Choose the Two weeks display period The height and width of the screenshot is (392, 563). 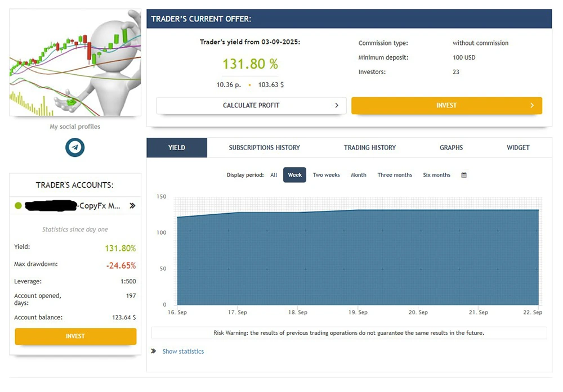click(326, 175)
